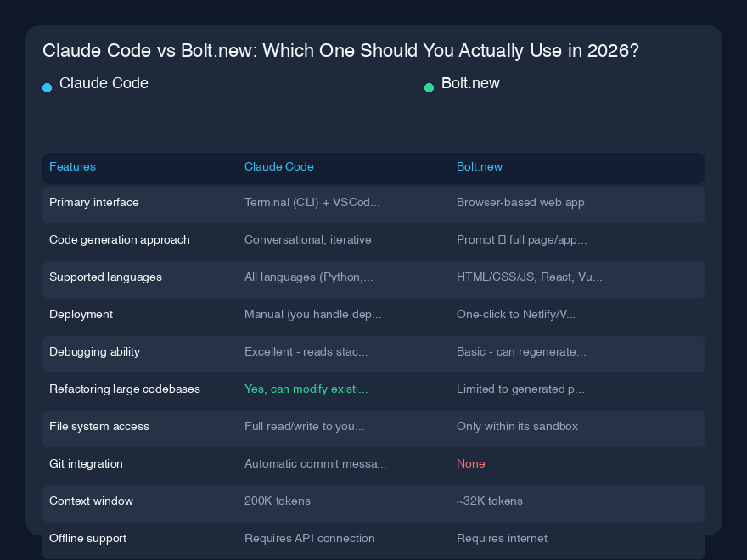Select the Claude Code legend label
The width and height of the screenshot is (747, 560).
click(104, 83)
